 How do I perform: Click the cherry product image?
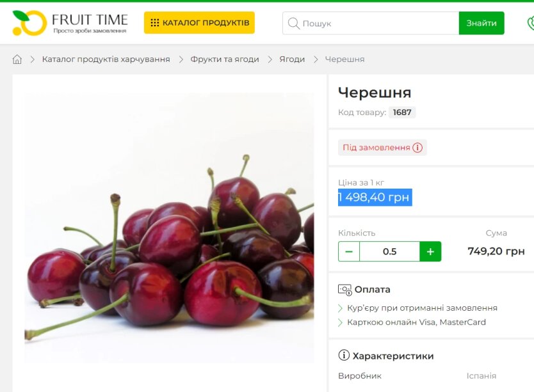click(169, 228)
